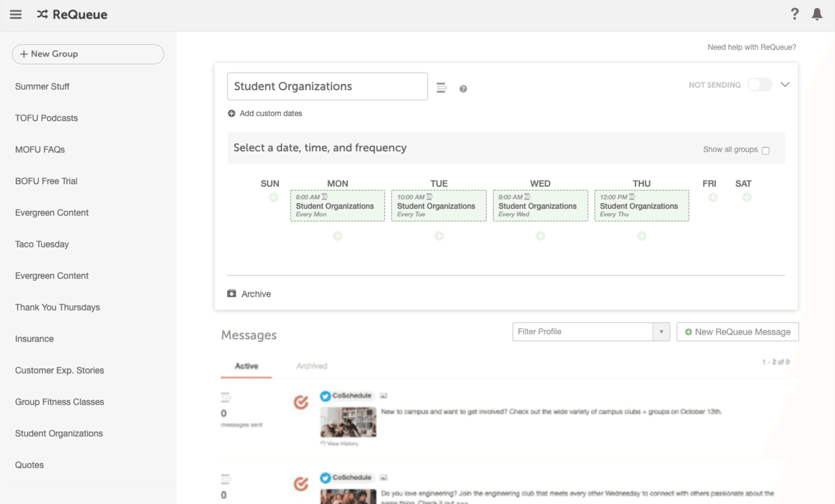Click the ReQueue check icon on engineering club message
The width and height of the screenshot is (835, 504).
coord(301,484)
